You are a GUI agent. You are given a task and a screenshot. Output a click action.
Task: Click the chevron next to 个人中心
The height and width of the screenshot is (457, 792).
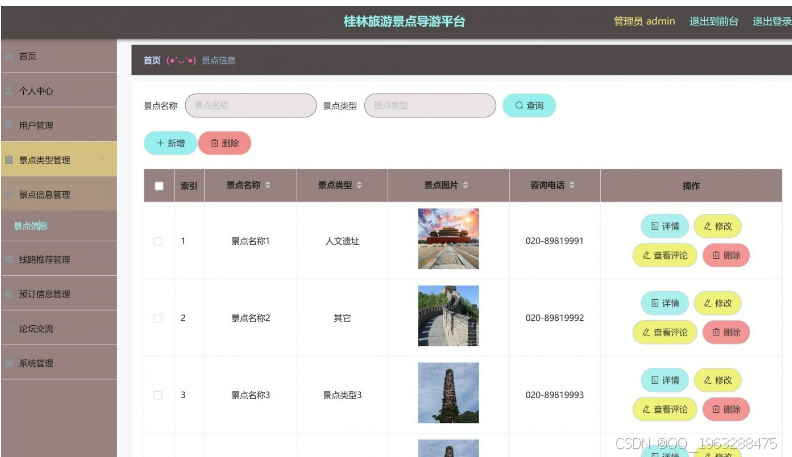click(x=101, y=90)
